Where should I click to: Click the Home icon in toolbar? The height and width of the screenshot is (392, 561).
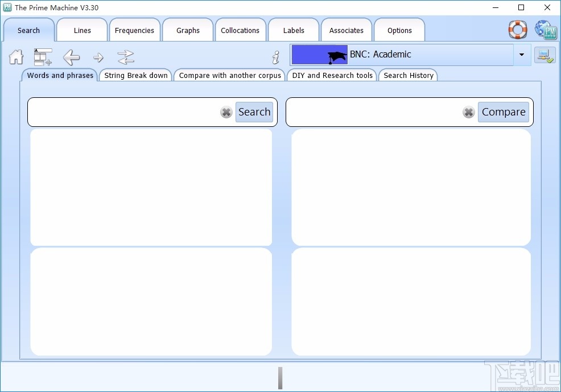(x=16, y=57)
